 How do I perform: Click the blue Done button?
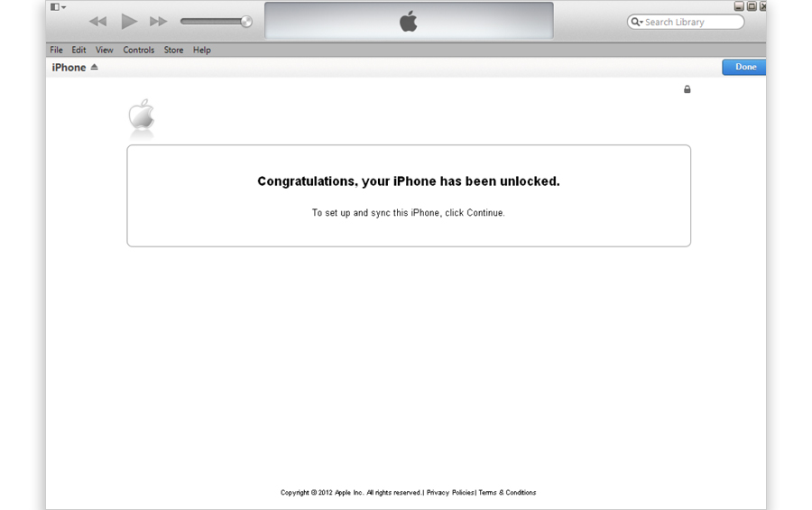[x=744, y=67]
